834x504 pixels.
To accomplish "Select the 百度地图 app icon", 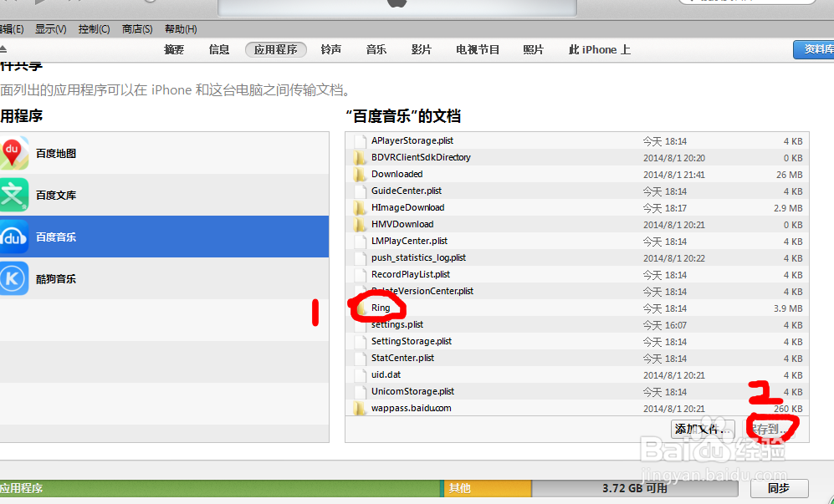I will (x=13, y=153).
